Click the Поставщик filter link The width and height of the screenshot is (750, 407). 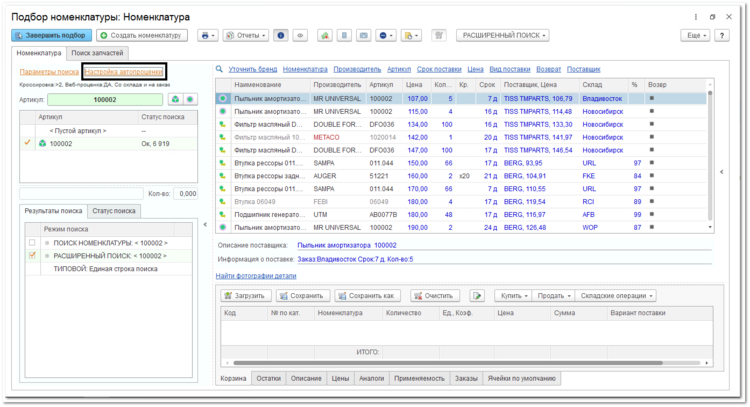click(584, 69)
